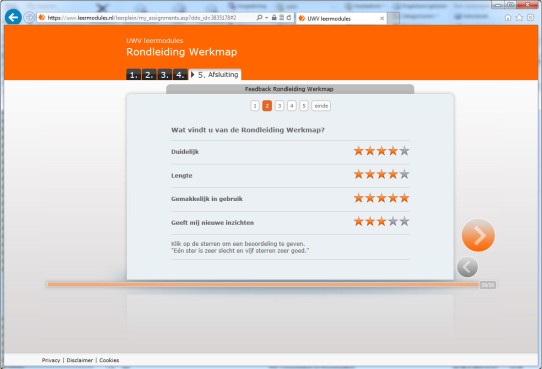The image size is (542, 369).
Task: Click the padlock security icon in address bar
Action: pyautogui.click(x=274, y=18)
